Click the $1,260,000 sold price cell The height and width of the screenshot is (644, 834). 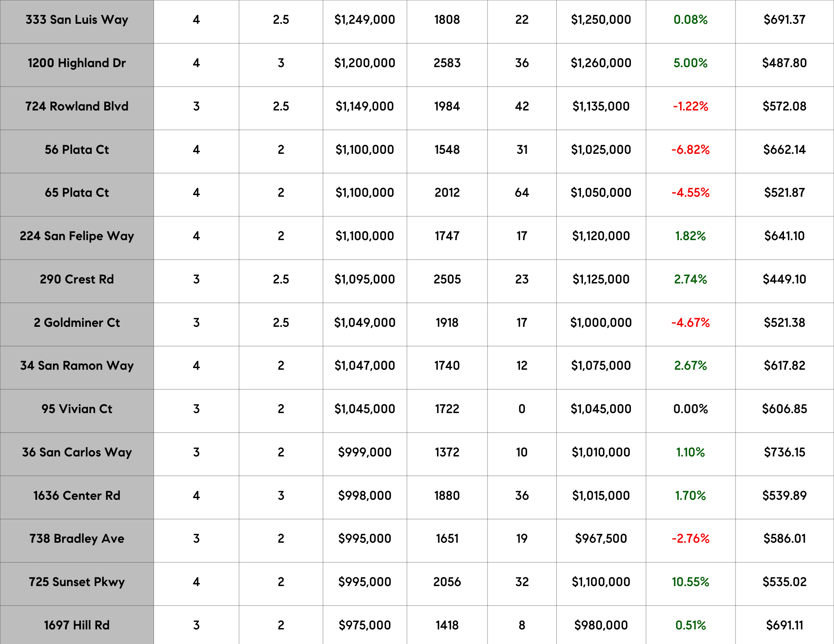point(601,63)
